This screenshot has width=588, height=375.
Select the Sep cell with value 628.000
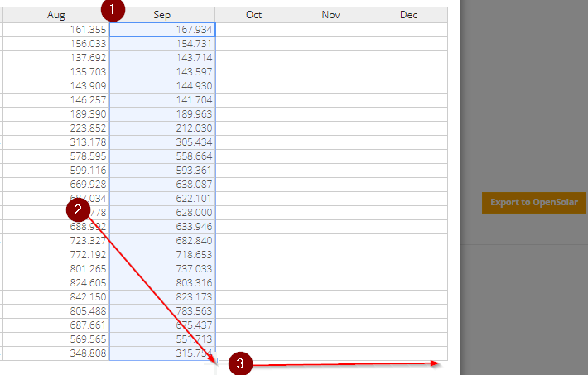tap(162, 213)
